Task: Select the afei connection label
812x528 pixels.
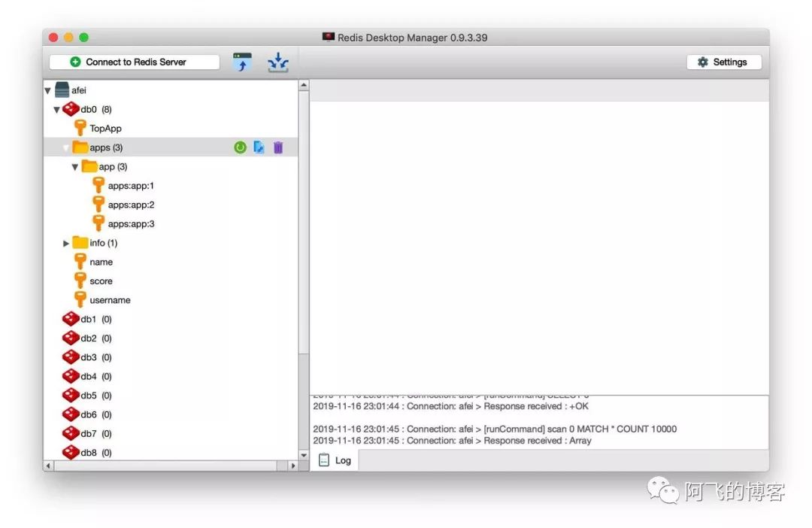Action: pyautogui.click(x=79, y=91)
